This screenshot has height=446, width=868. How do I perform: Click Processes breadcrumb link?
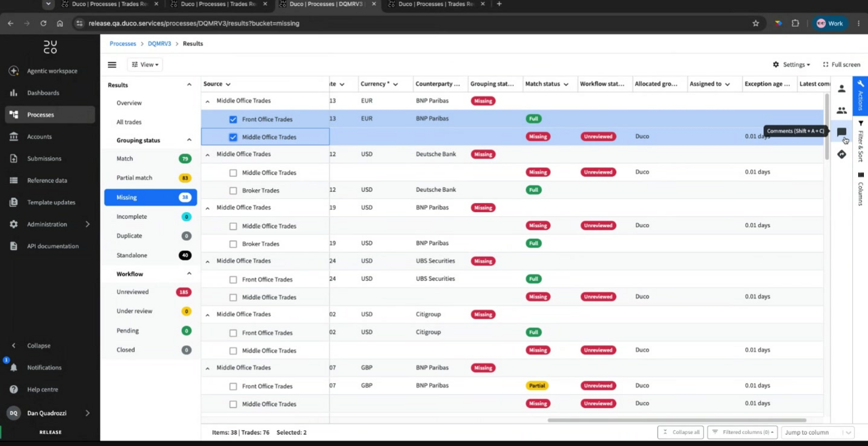point(123,43)
